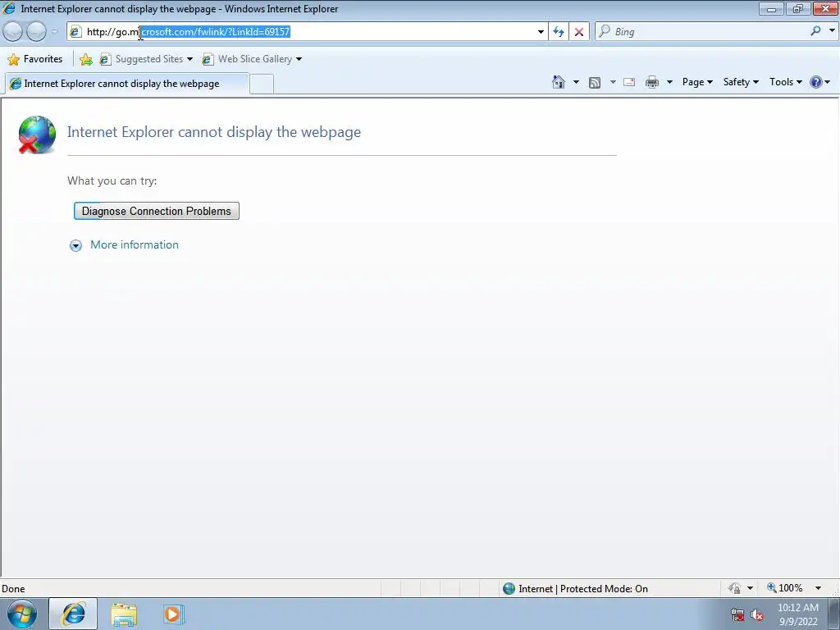
Task: Open the recent pages dropdown arrow
Action: coord(54,32)
